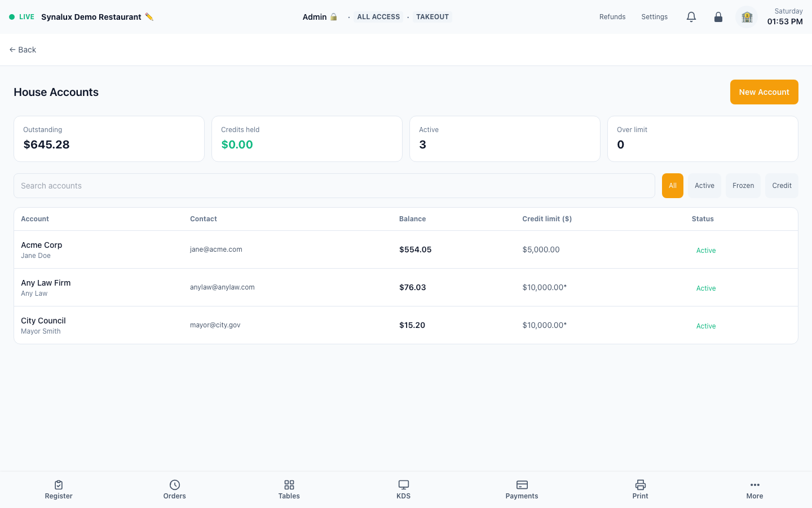Click the $5,000.00 credit limit
812x508 pixels.
[x=541, y=249]
